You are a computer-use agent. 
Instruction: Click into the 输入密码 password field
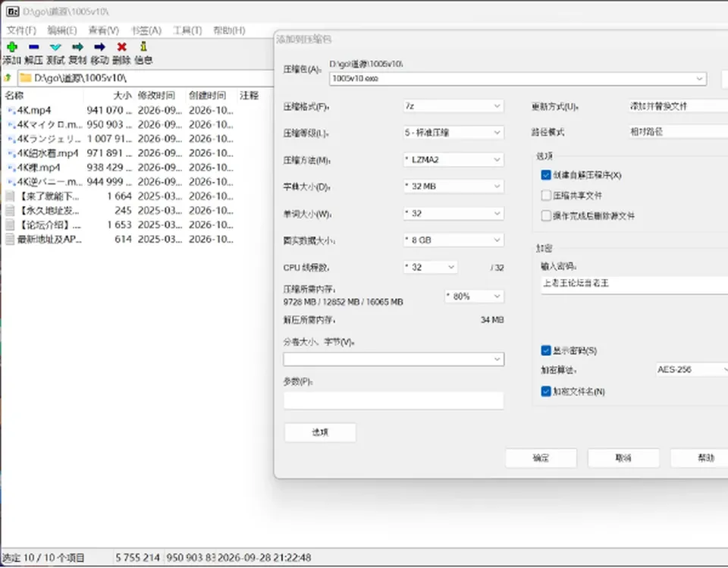[634, 284]
